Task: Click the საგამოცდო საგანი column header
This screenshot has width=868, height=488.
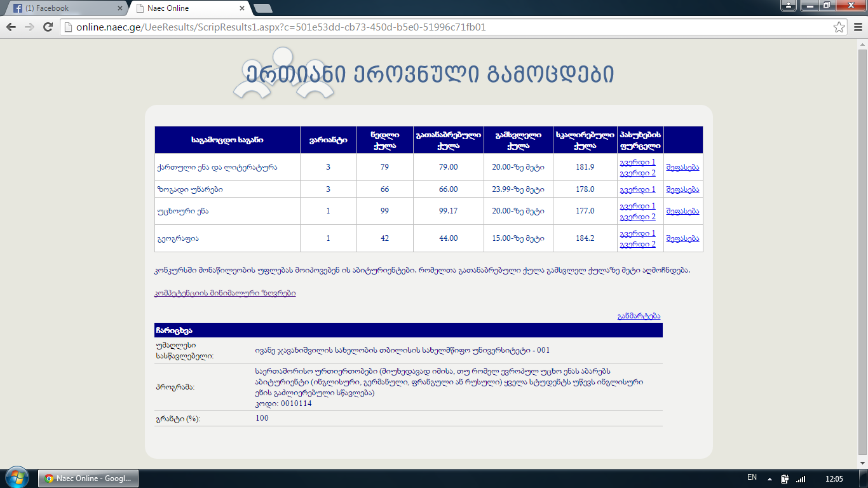Action: [x=227, y=140]
